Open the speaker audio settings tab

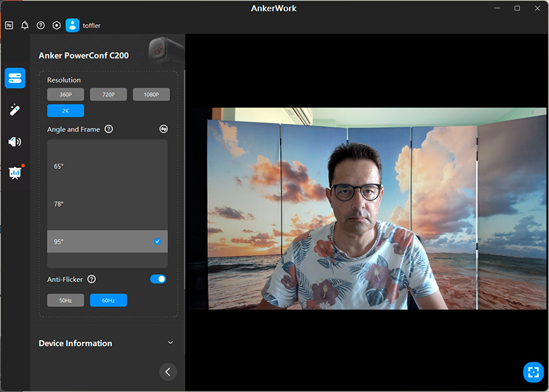15,141
